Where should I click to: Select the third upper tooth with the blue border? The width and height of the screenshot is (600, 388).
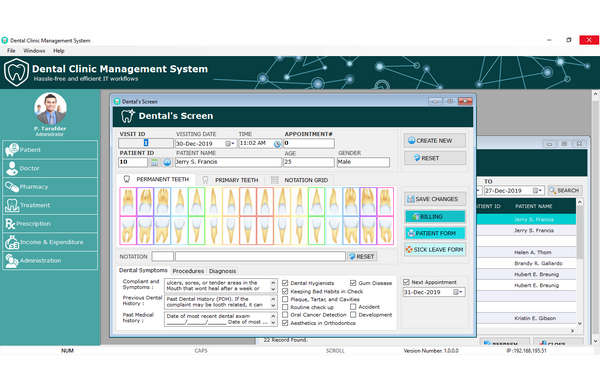click(162, 202)
